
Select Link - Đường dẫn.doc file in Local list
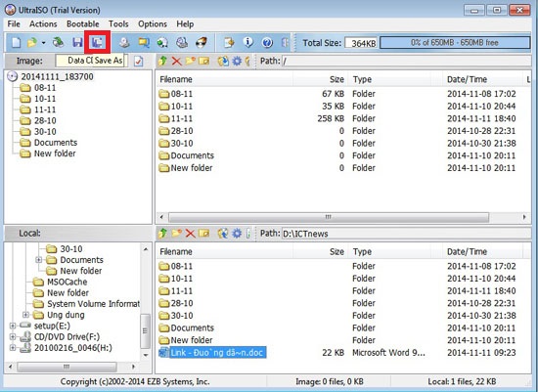coord(212,353)
